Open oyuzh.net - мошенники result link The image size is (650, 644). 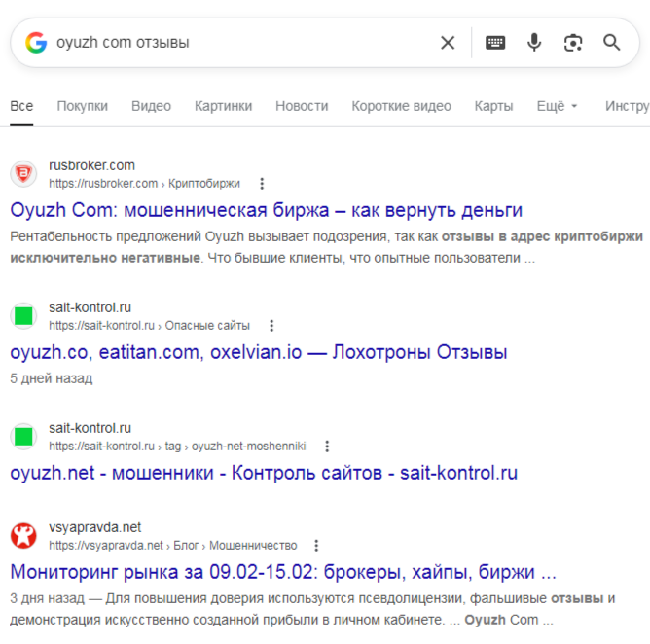coord(264,473)
